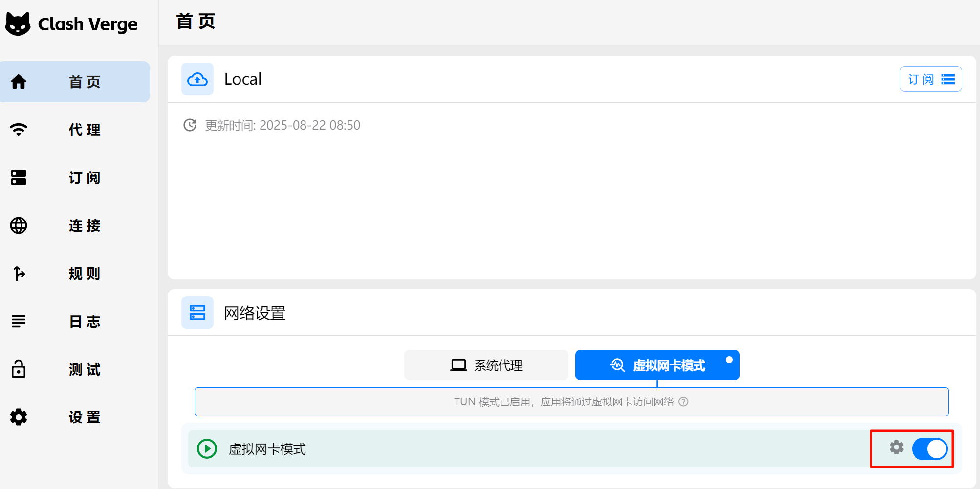Click the network settings server icon
This screenshot has height=489, width=980.
tap(197, 312)
